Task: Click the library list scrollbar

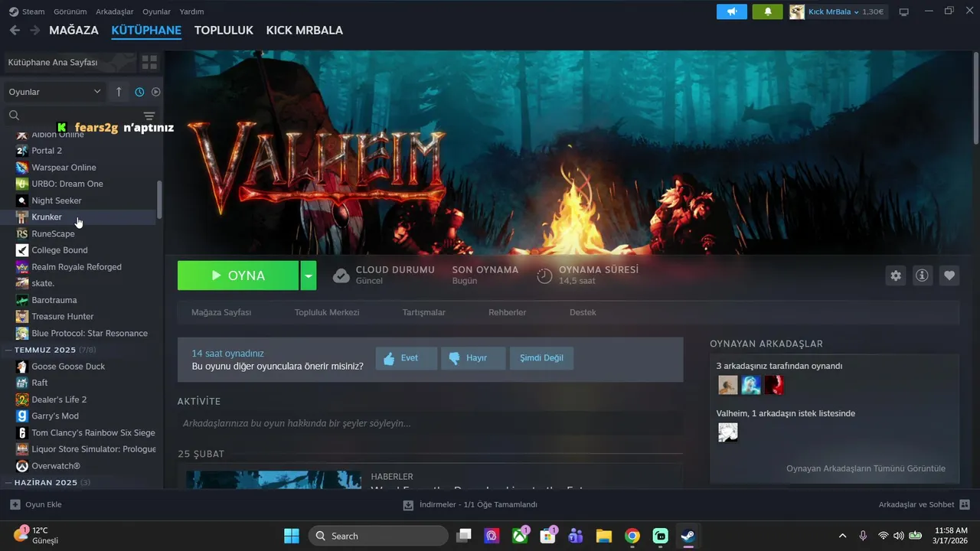Action: click(x=159, y=199)
